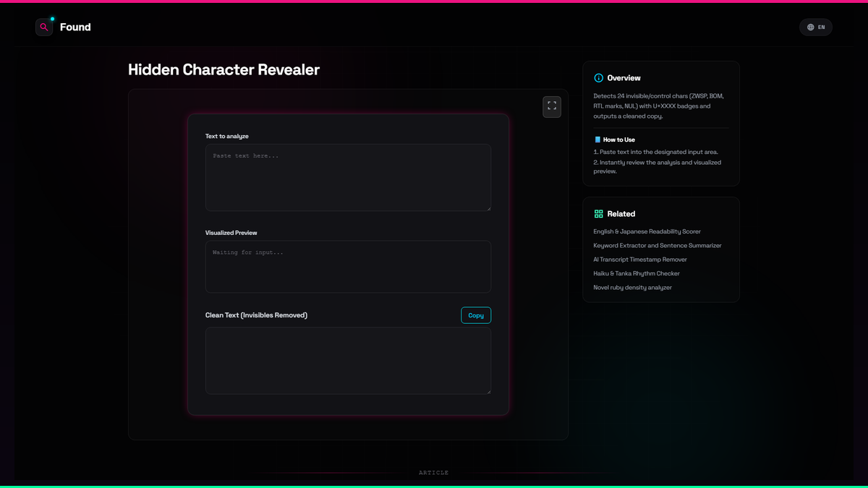868x488 pixels.
Task: Click the Related grid icon
Action: pyautogui.click(x=598, y=214)
